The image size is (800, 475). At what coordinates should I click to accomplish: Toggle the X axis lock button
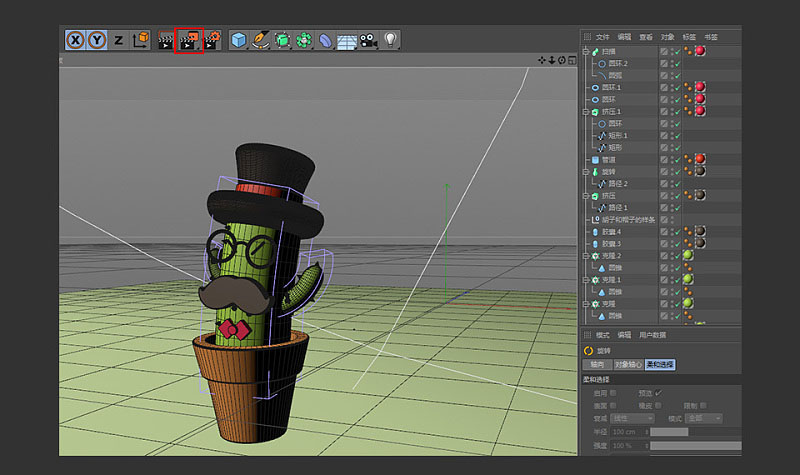75,40
